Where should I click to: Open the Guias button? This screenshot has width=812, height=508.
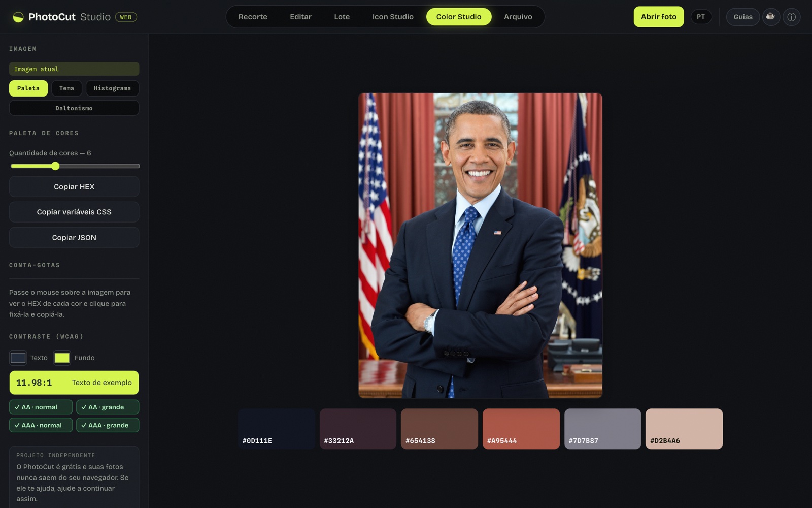pos(742,17)
